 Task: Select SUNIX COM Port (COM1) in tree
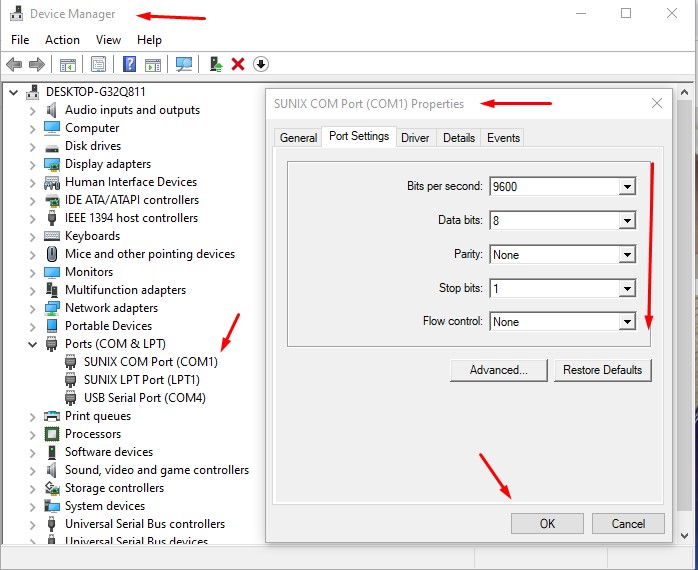[x=150, y=362]
